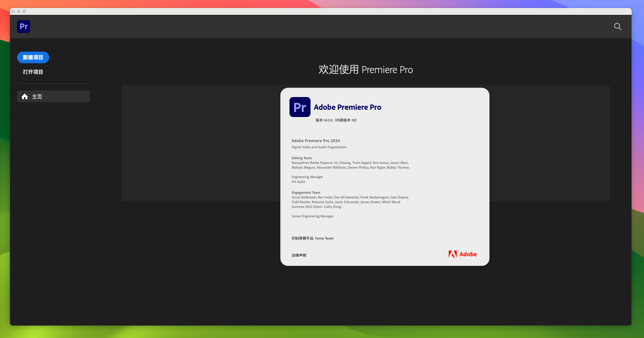Click the 欢迎使用 Premiere Pro welcome heading

(366, 69)
